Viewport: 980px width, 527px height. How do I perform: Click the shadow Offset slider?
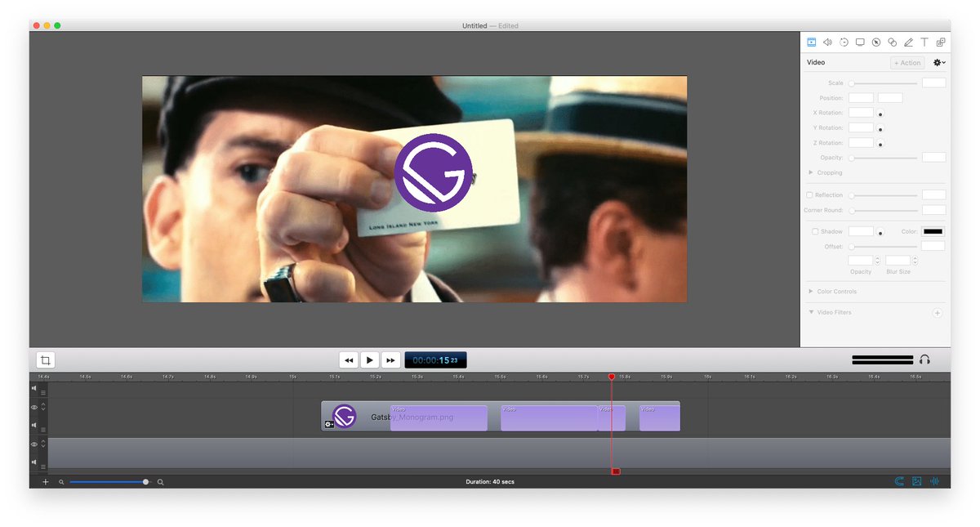tap(883, 246)
